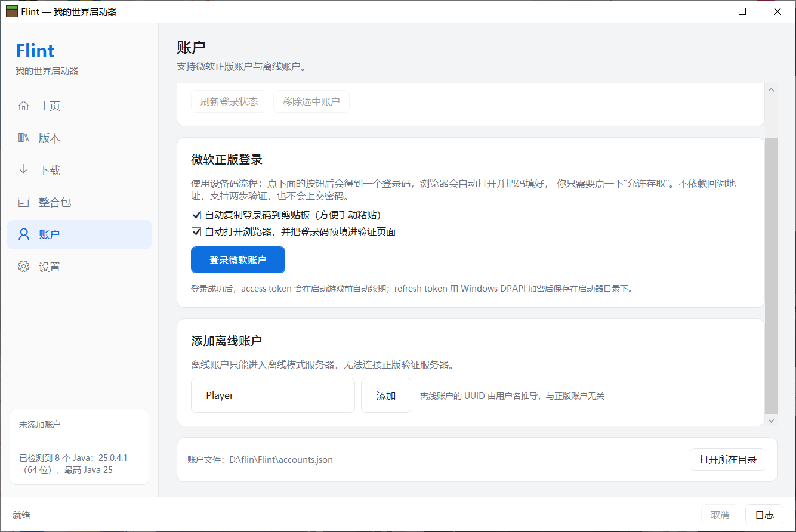Screen dimensions: 796x532
Task: Click the gear icon beside 设置
Action: coord(24,267)
